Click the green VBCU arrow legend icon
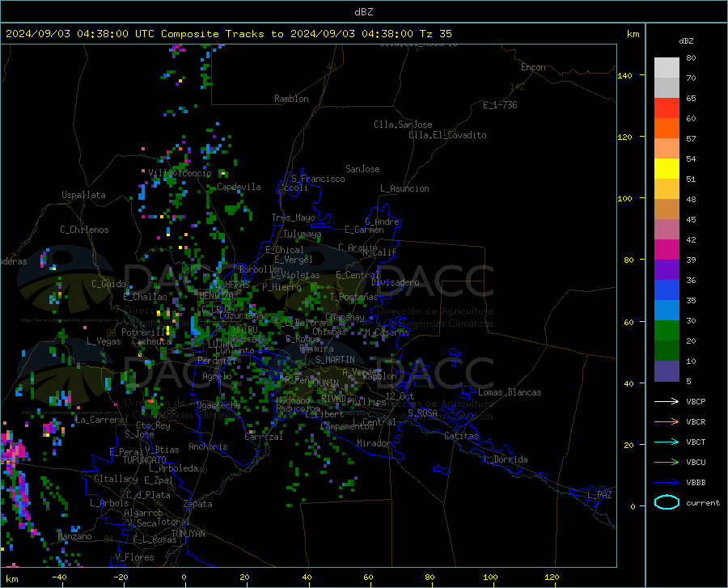Viewport: 728px width, 588px height. (x=667, y=463)
